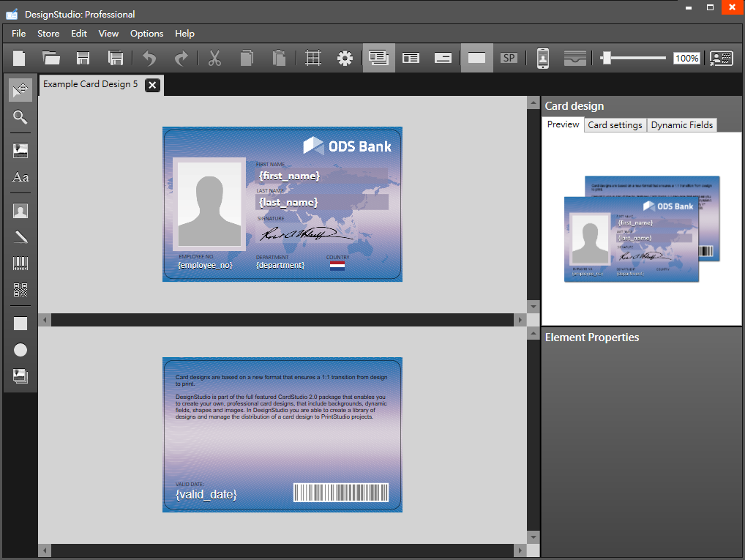Toggle the blank card background button
The image size is (745, 560).
pyautogui.click(x=476, y=58)
